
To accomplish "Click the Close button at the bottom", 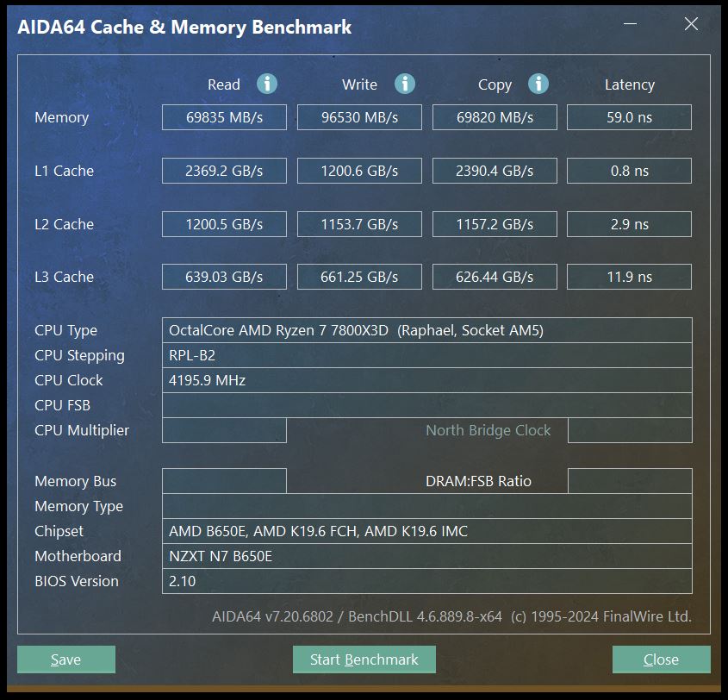I will 661,659.
